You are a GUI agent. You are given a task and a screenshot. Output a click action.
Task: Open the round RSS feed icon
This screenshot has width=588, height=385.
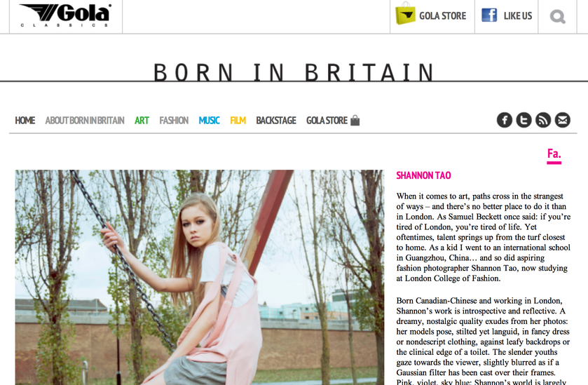point(543,120)
